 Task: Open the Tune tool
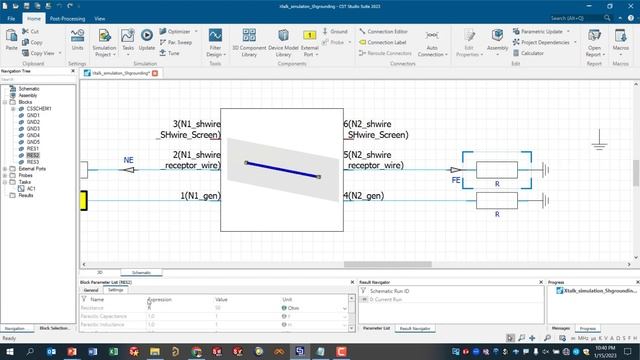(169, 53)
